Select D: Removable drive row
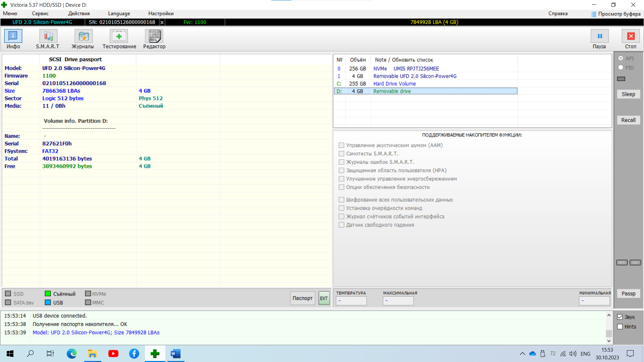The width and height of the screenshot is (644, 362). 426,91
